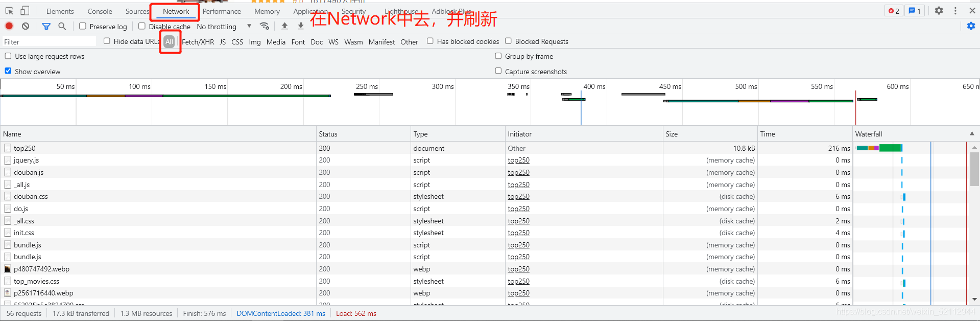980x321 pixels.
Task: Close the DevTools panel
Action: point(972,11)
